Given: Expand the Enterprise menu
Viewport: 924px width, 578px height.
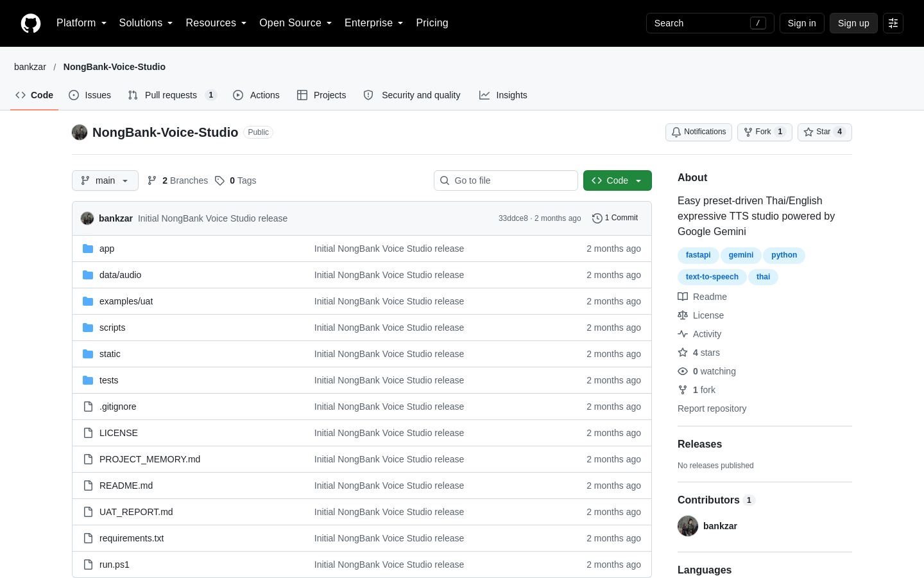Looking at the screenshot, I should coord(374,23).
